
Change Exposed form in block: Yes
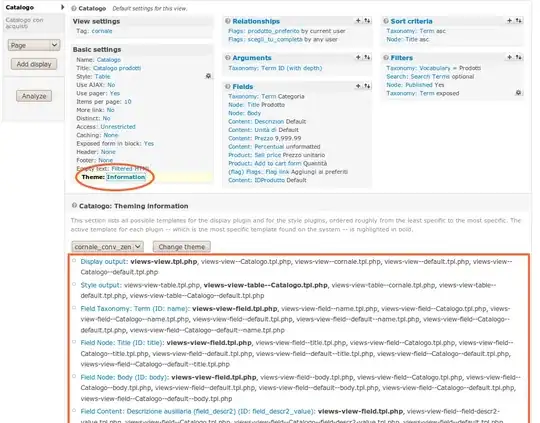149,144
